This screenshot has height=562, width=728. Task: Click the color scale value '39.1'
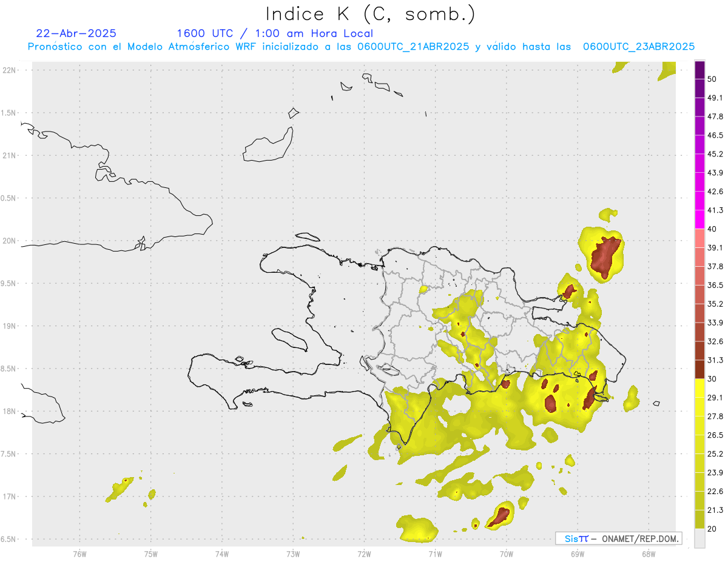point(715,247)
